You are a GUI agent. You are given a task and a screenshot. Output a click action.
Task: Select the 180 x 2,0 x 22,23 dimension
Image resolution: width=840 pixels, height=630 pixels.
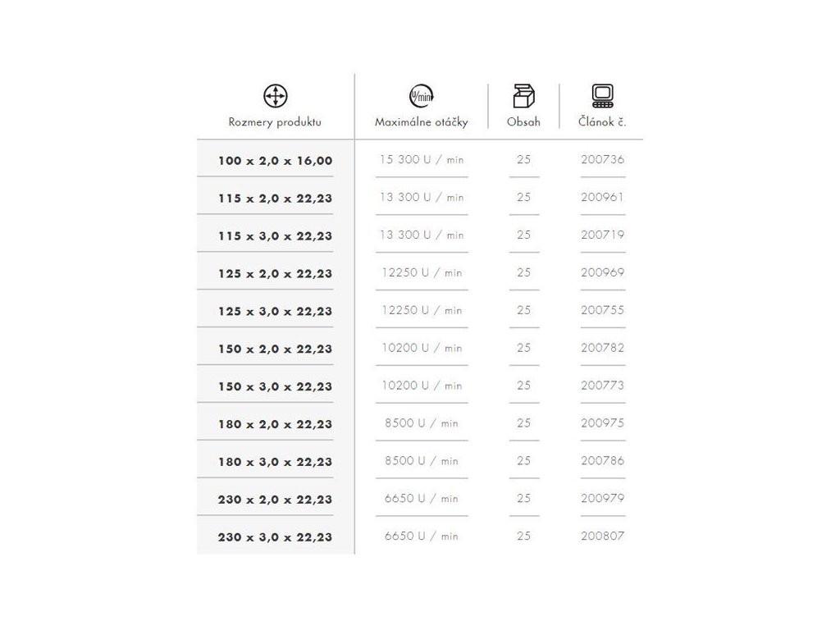point(275,424)
